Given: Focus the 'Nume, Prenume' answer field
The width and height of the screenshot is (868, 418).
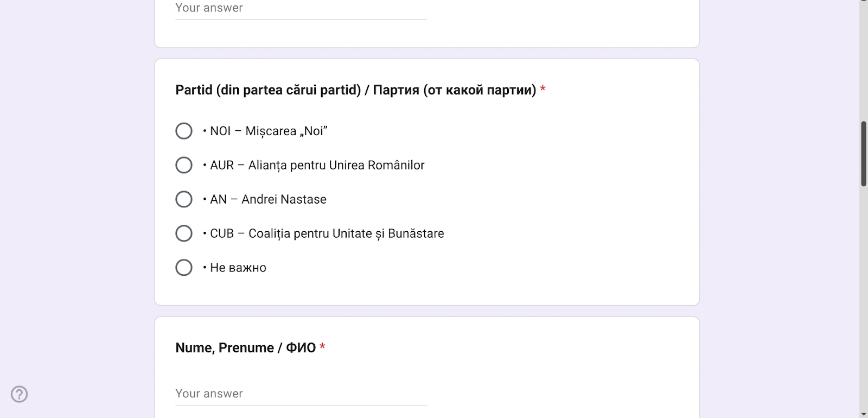Looking at the screenshot, I should coord(301,394).
